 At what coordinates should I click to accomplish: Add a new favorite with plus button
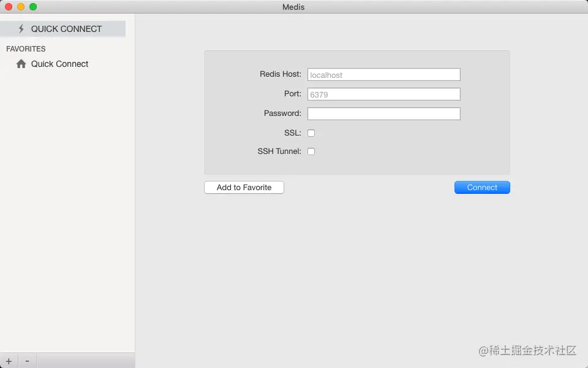pos(9,361)
